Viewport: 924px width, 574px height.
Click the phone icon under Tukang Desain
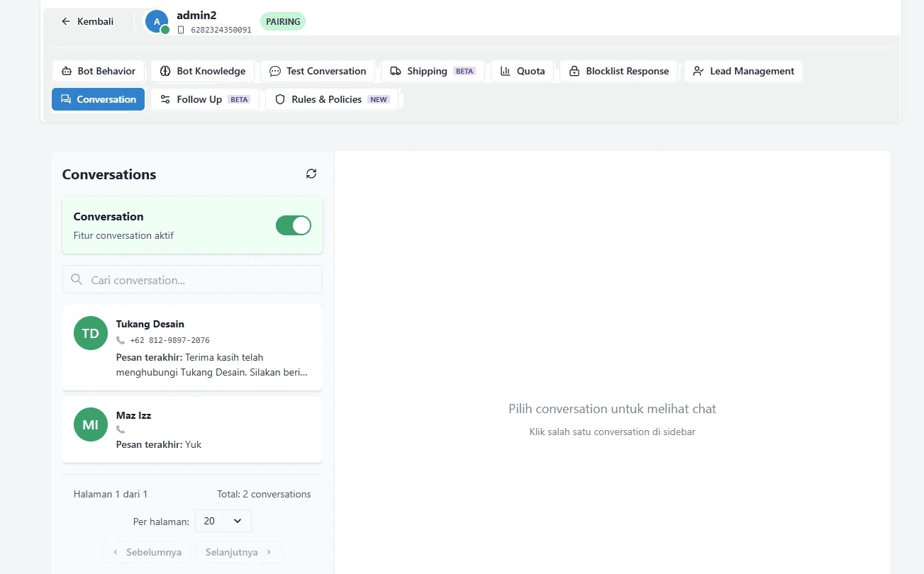(121, 340)
